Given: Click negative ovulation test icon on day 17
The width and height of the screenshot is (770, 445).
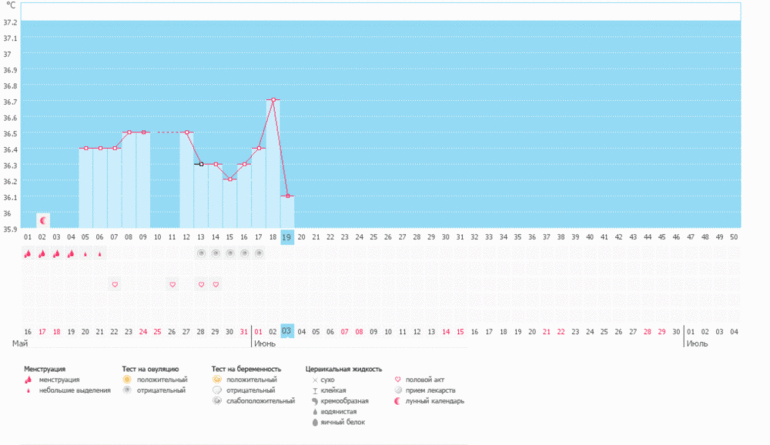Looking at the screenshot, I should pyautogui.click(x=259, y=254).
